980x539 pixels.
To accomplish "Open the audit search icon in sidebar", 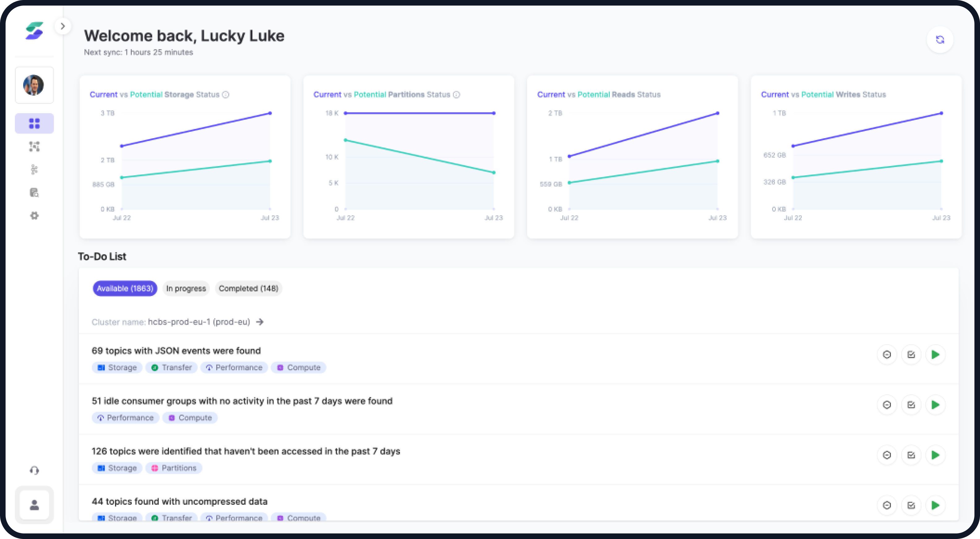I will [34, 192].
